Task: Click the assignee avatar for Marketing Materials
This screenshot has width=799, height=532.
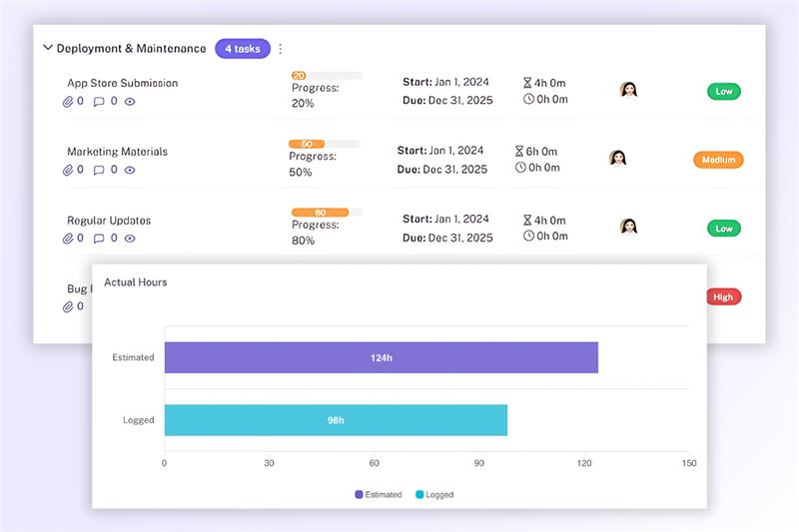Action: pyautogui.click(x=617, y=158)
